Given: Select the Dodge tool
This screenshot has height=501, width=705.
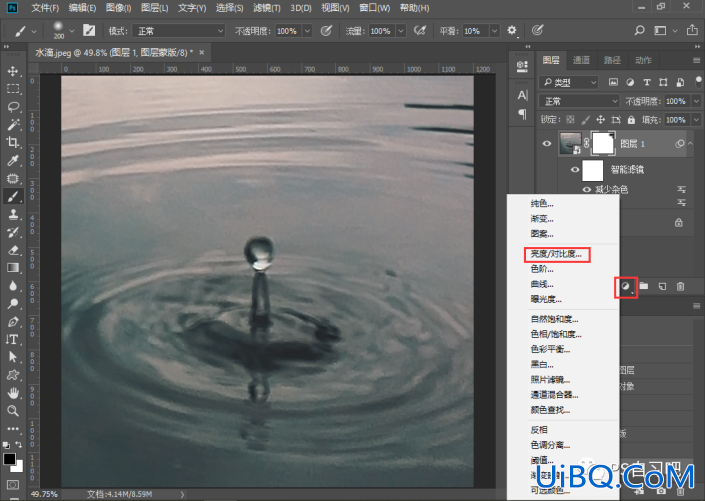Looking at the screenshot, I should 13,304.
